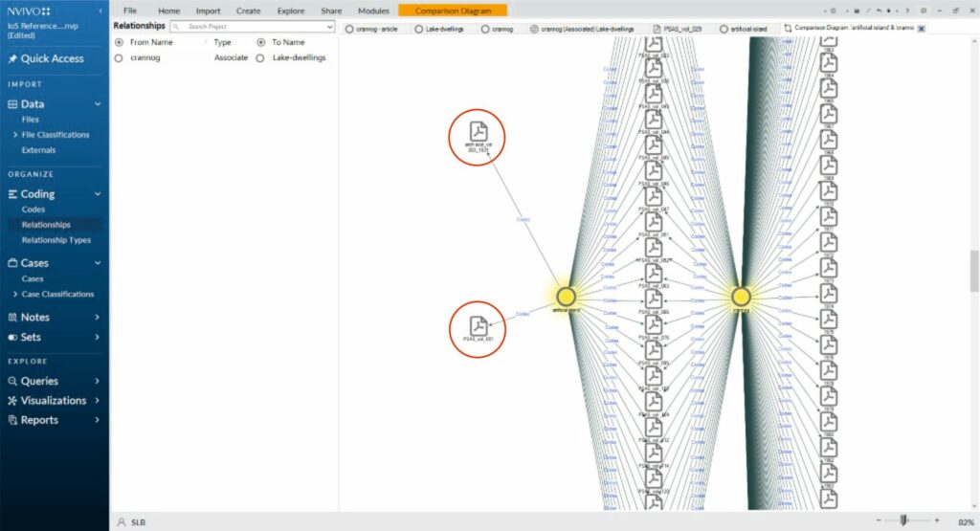Image resolution: width=980 pixels, height=531 pixels.
Task: Open the Home ribbon tab
Action: point(168,11)
